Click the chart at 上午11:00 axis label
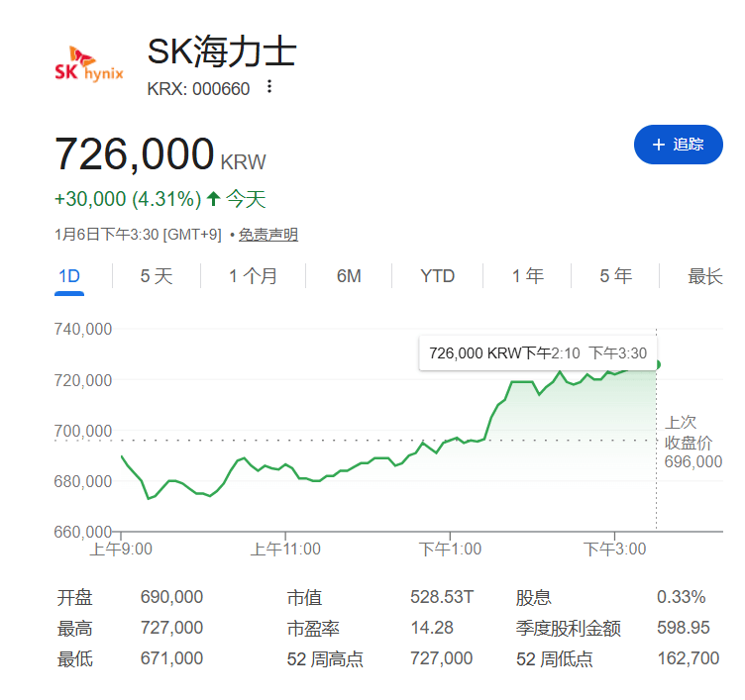The image size is (745, 700). (x=284, y=549)
